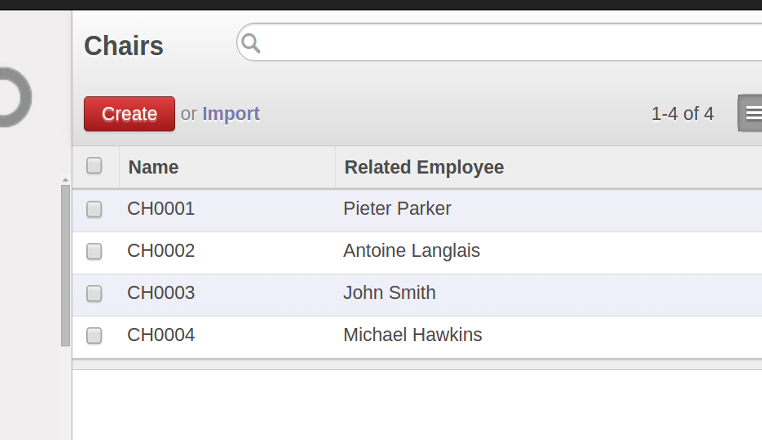Click the 1-4 of 4 pager text

click(682, 114)
